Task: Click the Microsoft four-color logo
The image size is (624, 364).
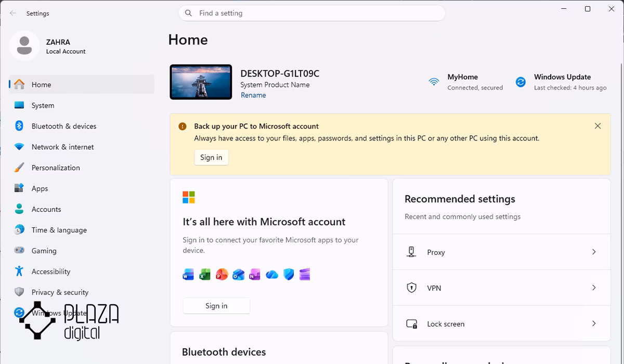Action: (x=188, y=197)
